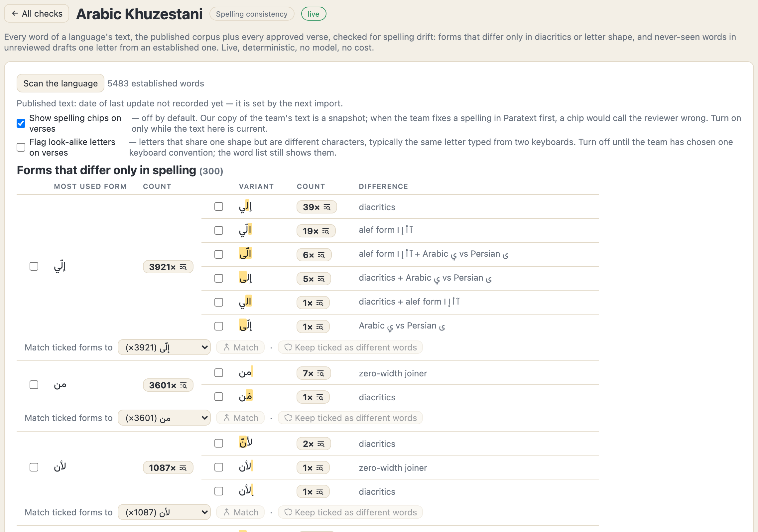The height and width of the screenshot is (532, 758).
Task: View occurrences of 7x zero-width joiner variant
Action: [x=314, y=373]
